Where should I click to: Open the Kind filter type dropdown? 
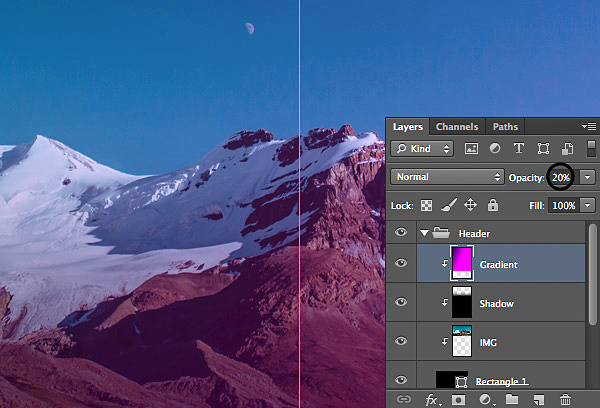[x=423, y=148]
